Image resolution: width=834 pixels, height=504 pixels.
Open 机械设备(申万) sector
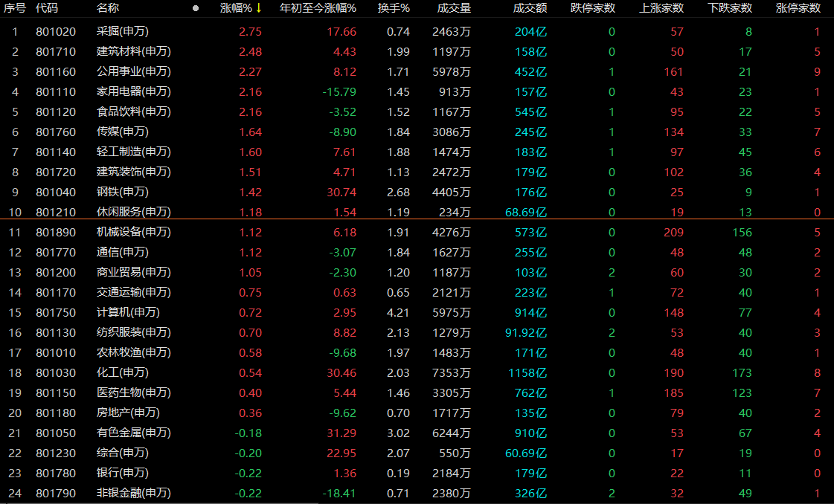click(134, 233)
